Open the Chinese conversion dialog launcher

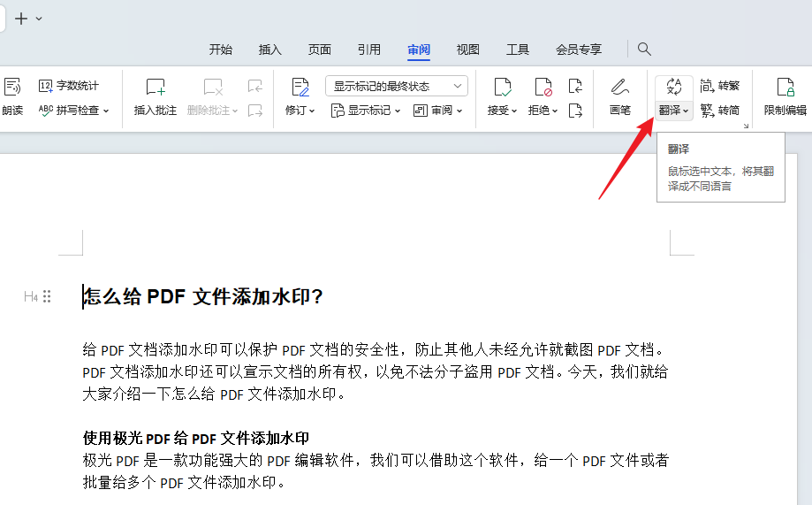click(746, 126)
